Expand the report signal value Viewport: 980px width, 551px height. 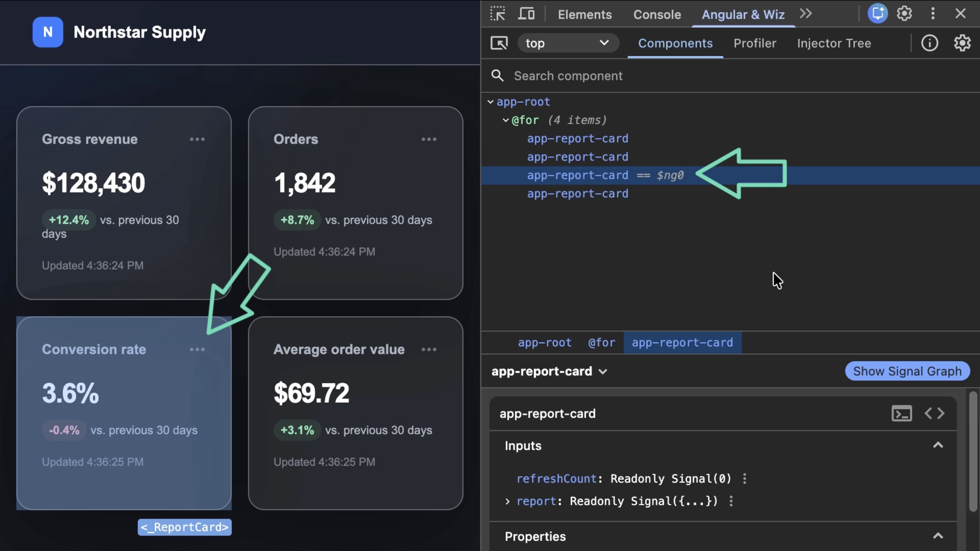508,501
